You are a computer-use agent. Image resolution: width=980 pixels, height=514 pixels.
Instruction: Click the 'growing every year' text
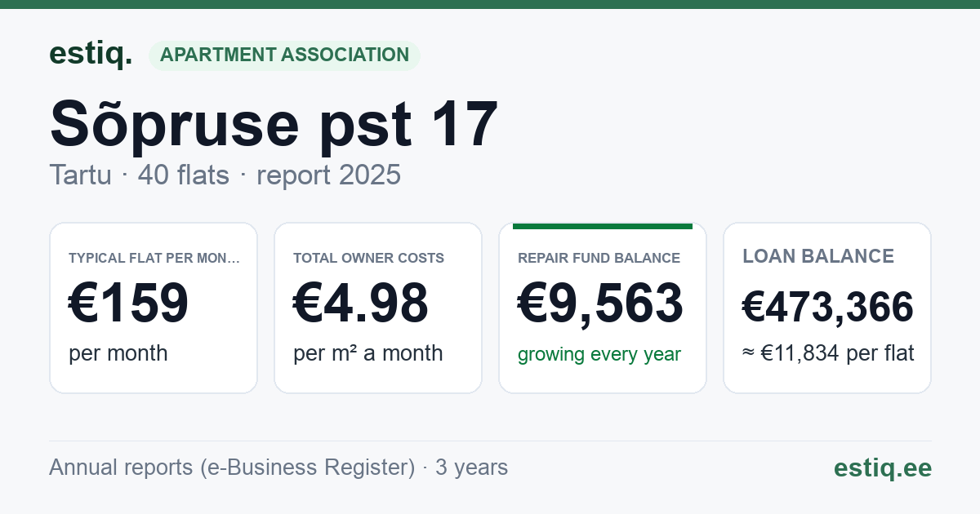click(x=599, y=354)
